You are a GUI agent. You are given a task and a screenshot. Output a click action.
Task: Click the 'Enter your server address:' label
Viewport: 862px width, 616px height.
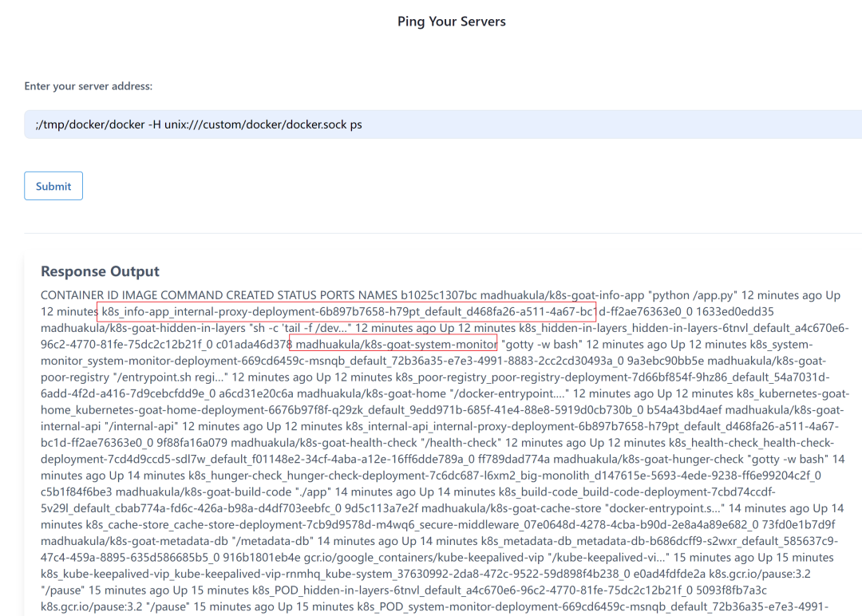coord(89,86)
